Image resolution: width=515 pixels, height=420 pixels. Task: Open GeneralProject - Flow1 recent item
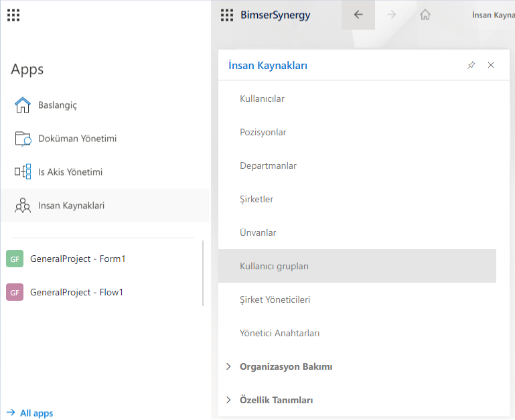click(76, 292)
